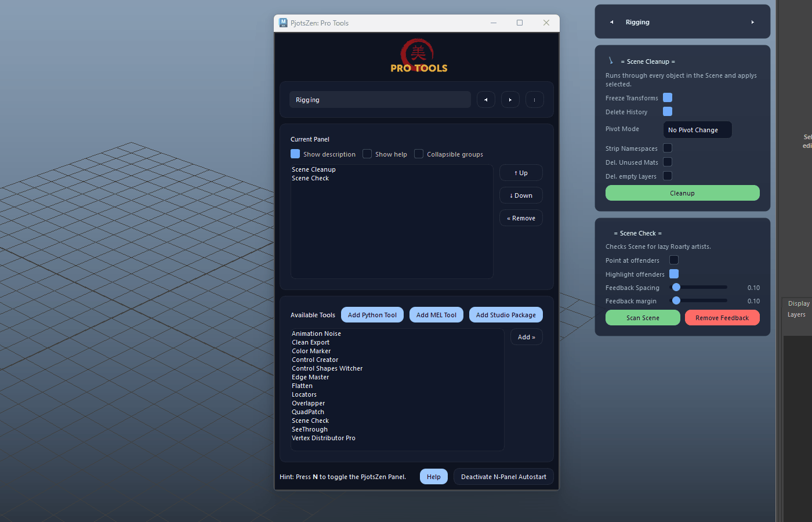Select Overlapper tool in list
Screen dimensions: 812x522
[x=308, y=403]
